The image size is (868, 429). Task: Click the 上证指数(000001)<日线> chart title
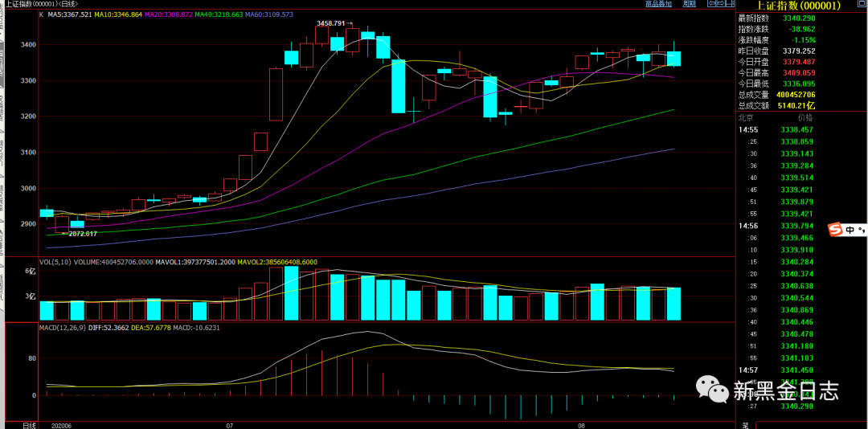click(42, 4)
